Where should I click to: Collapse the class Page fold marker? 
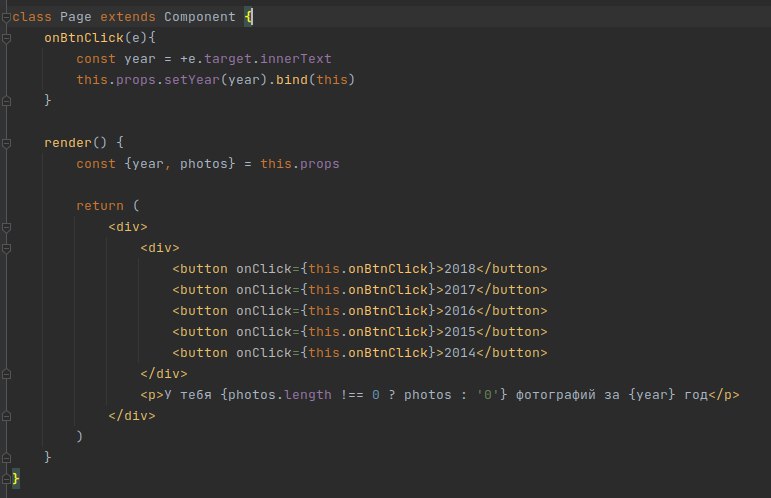click(6, 17)
